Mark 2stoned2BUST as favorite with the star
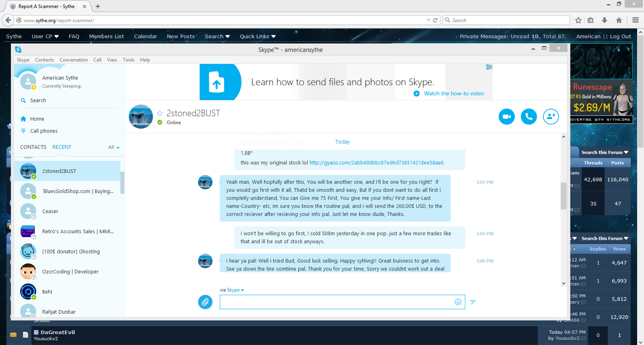 (160, 113)
